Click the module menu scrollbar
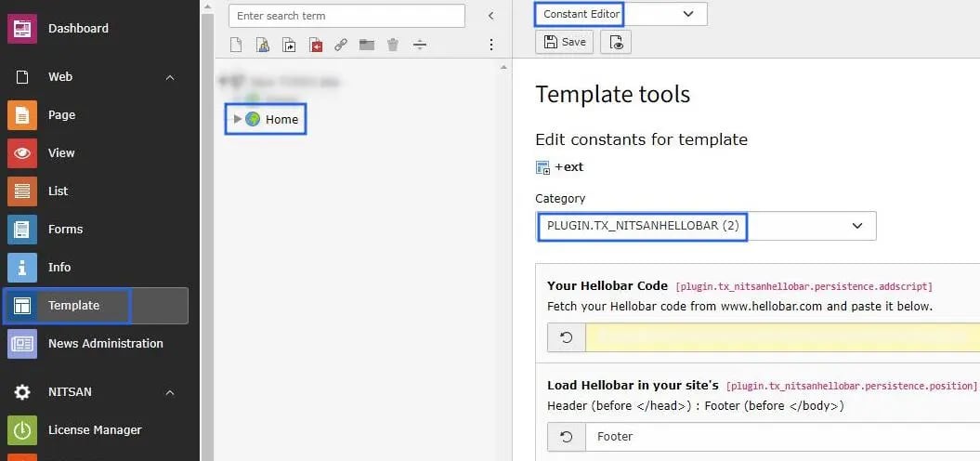The width and height of the screenshot is (980, 461). tap(207, 238)
